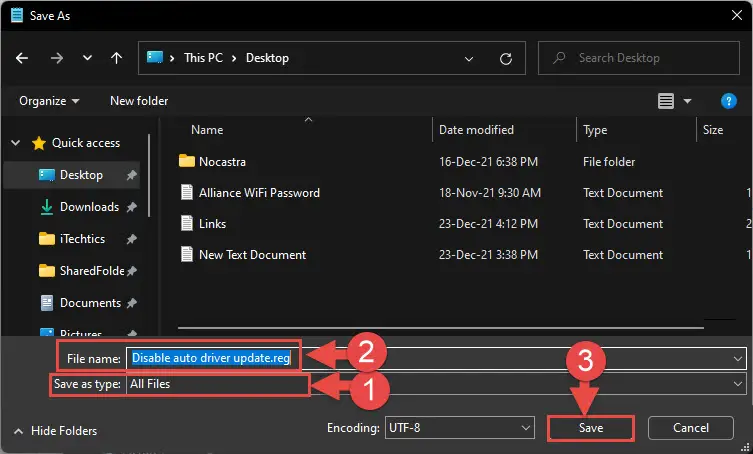
Task: Click date 16-Dec-21 6:38 PM cell
Action: (x=488, y=162)
